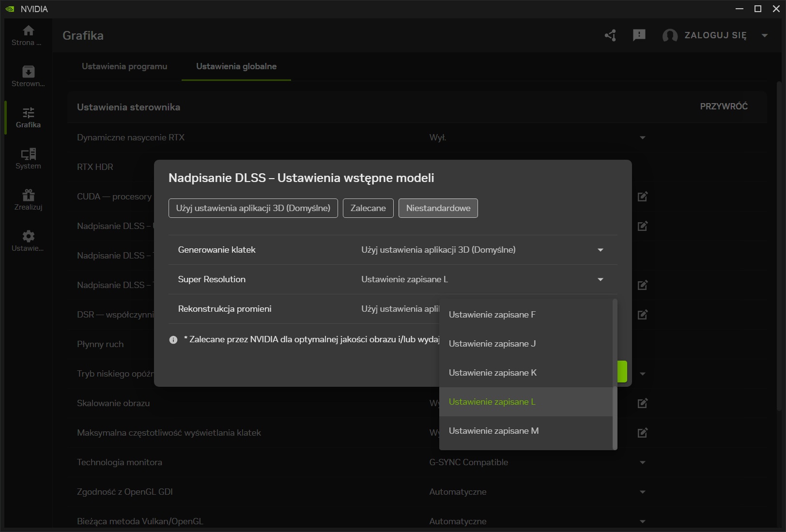Click the feedback message icon

click(639, 35)
